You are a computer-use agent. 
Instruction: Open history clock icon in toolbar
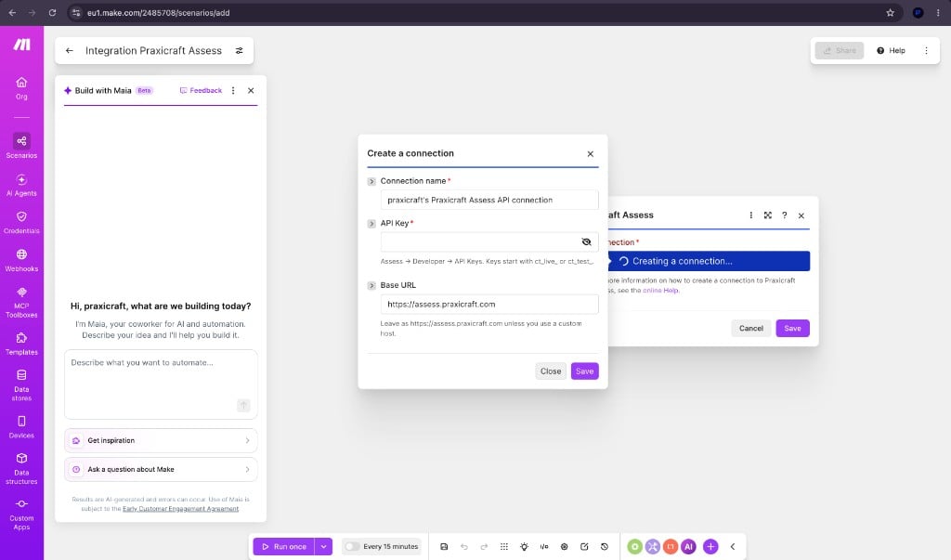pos(604,547)
